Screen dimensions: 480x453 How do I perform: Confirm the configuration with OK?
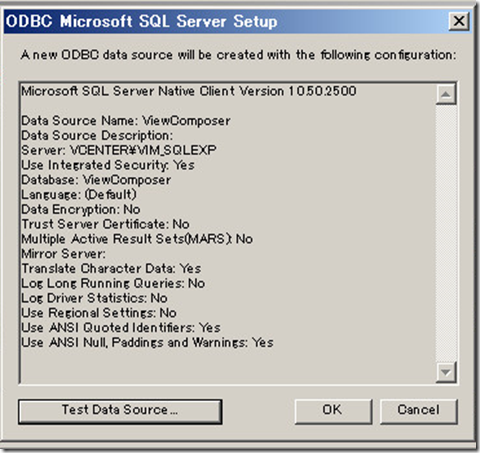coord(333,411)
